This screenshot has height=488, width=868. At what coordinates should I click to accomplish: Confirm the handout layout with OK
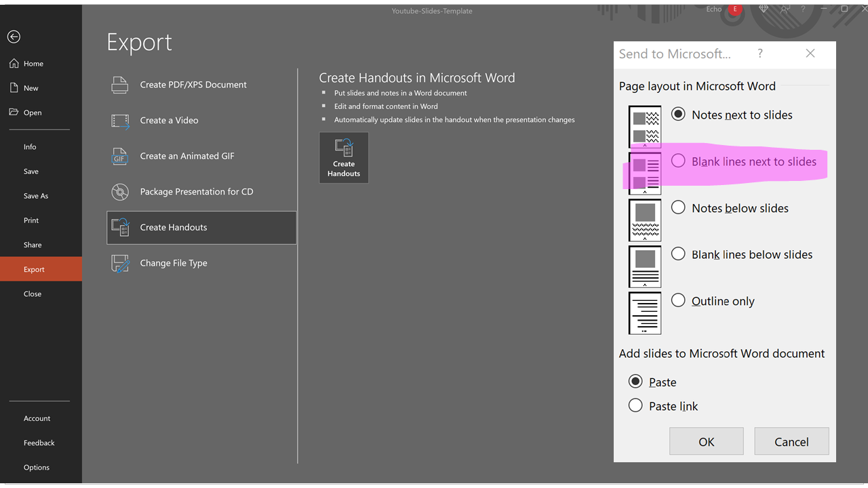[x=706, y=441]
